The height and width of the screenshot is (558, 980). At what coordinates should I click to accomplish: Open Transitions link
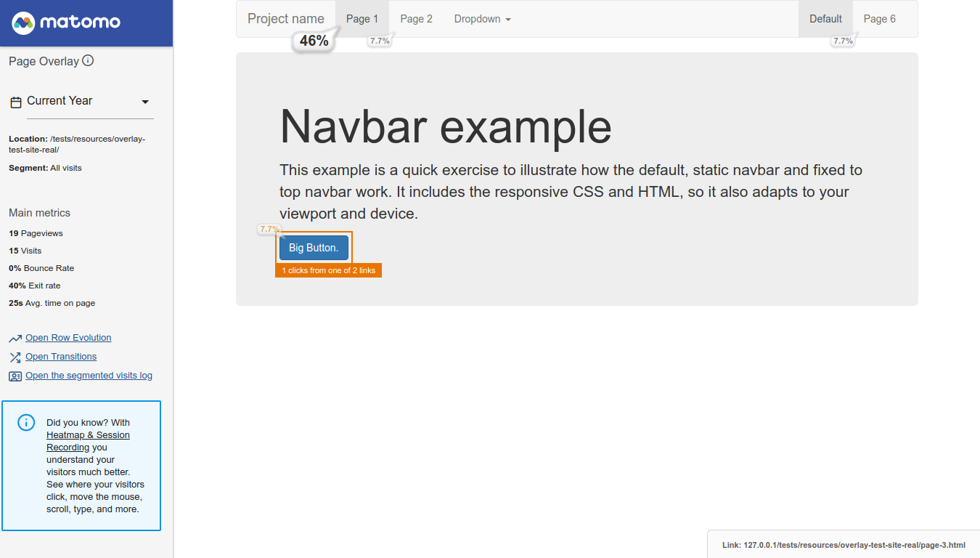[x=61, y=357]
